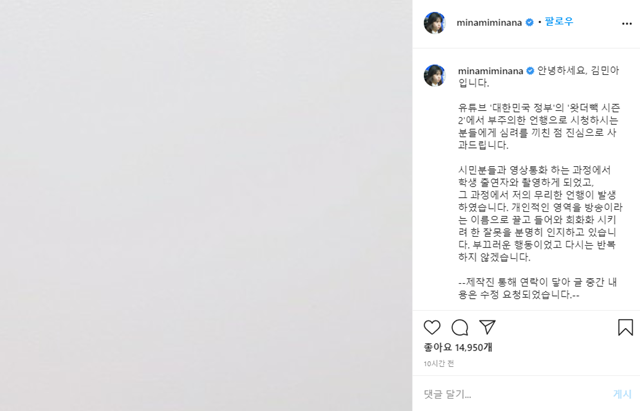Open the header profile picture of minamiminana
This screenshot has width=640, height=411.
435,23
